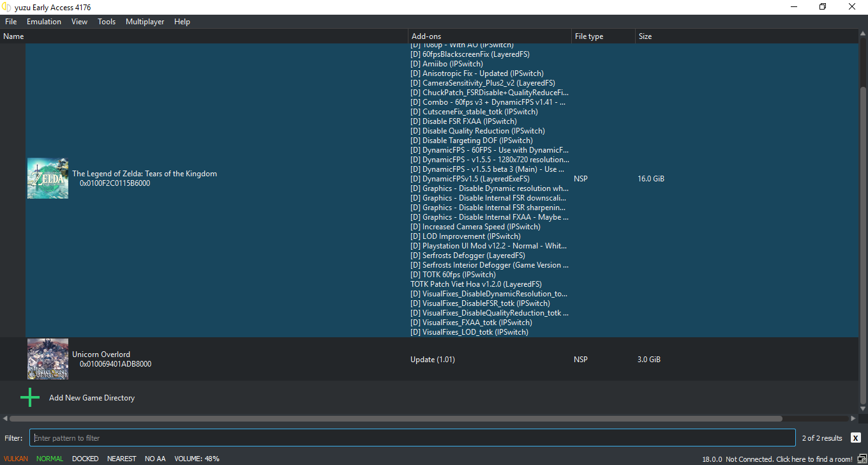Click the Zelda title ID 0x0100F2C0115B6000
This screenshot has width=868, height=465.
point(115,183)
